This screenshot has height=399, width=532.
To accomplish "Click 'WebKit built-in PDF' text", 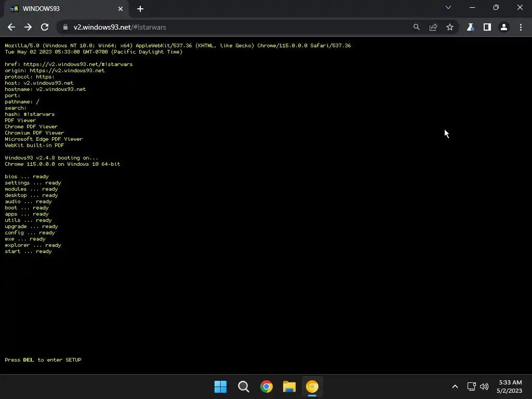I will [x=34, y=145].
